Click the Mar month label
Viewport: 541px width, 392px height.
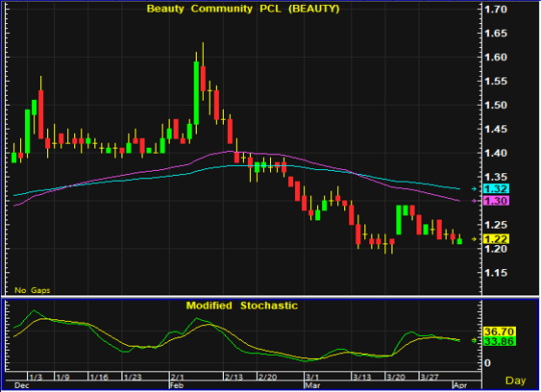pos(313,385)
